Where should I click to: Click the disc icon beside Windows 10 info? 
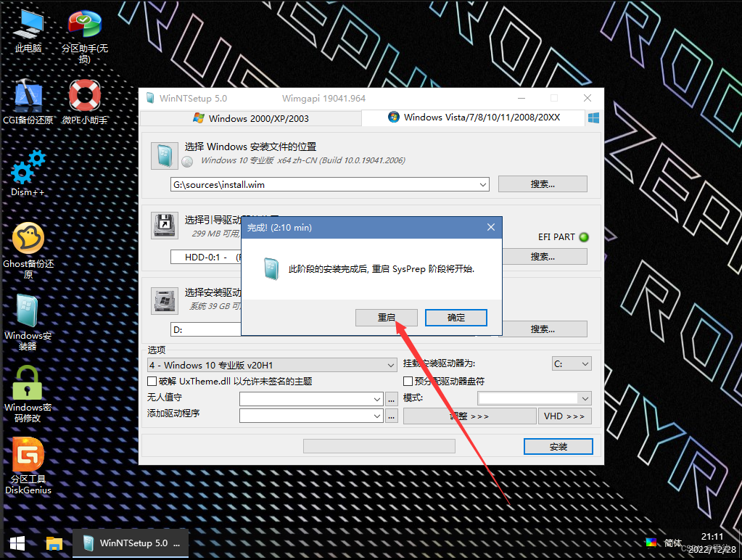[187, 162]
